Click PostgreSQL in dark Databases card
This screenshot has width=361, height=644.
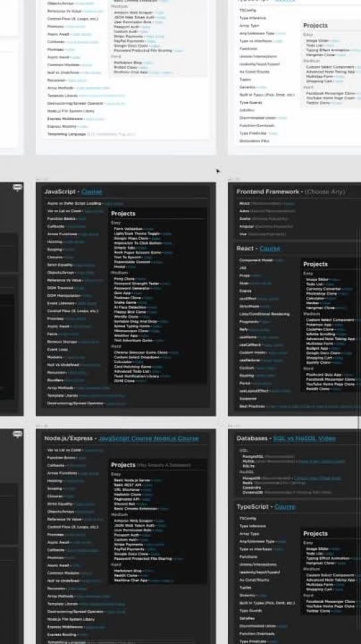tap(252, 456)
